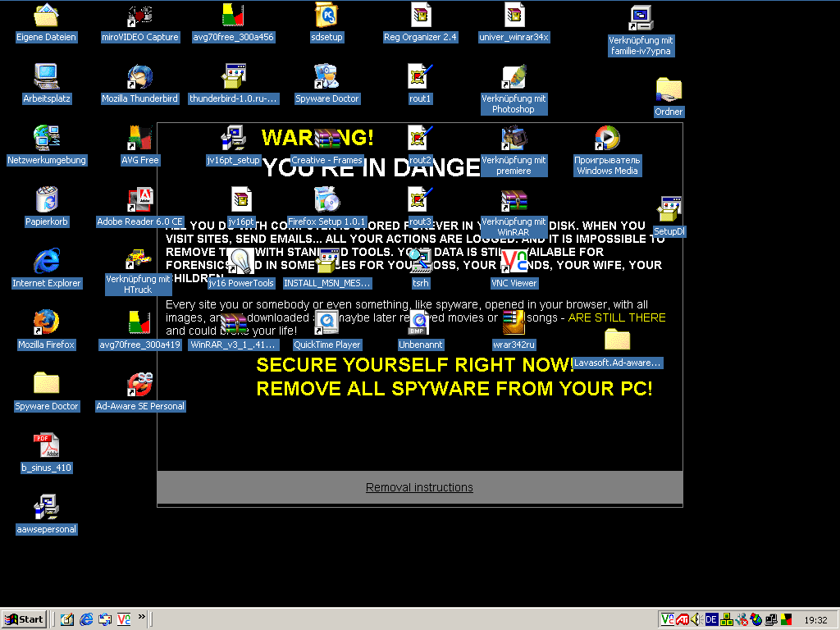
Task: Launch VNC from the Quick Launch bar
Action: 124,620
